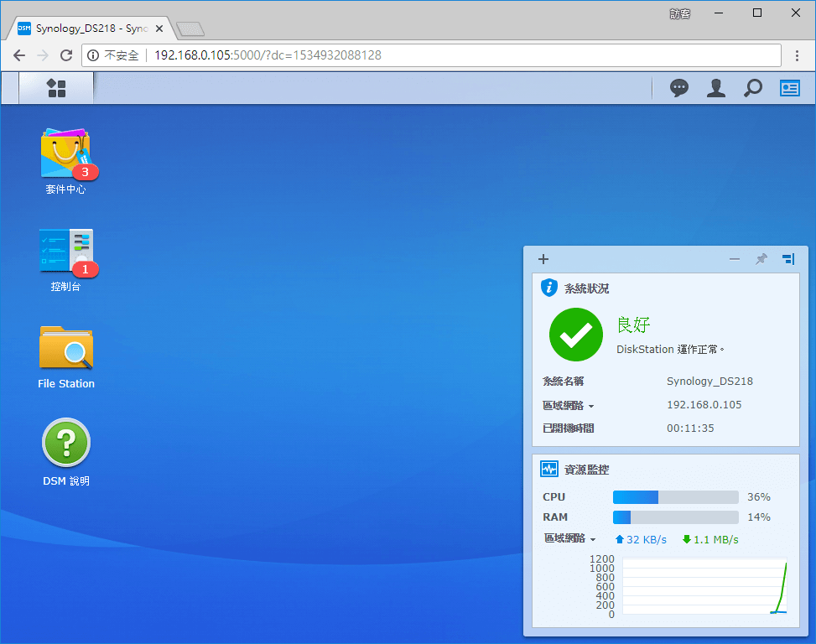This screenshot has height=644, width=816.
Task: Open the DSM main menu grid icon
Action: tap(56, 88)
